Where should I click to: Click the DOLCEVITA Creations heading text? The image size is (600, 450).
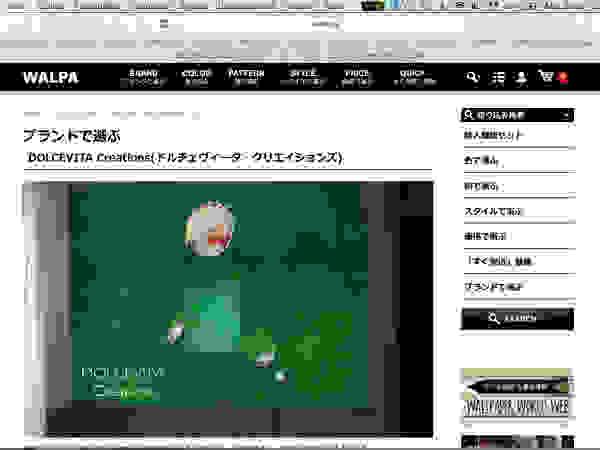tap(186, 157)
